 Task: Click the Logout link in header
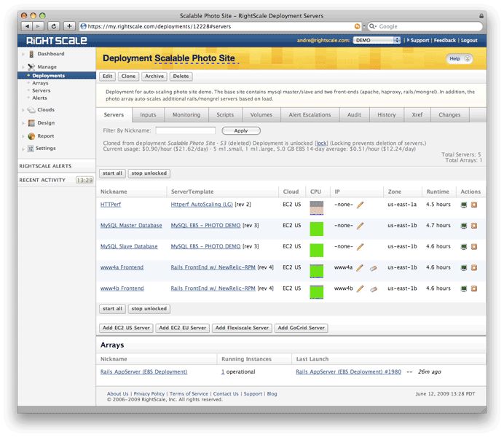pos(469,41)
